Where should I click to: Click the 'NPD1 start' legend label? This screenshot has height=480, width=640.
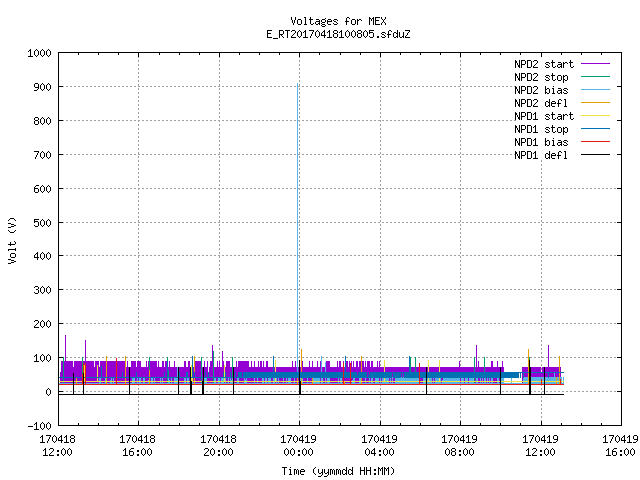[x=544, y=116]
